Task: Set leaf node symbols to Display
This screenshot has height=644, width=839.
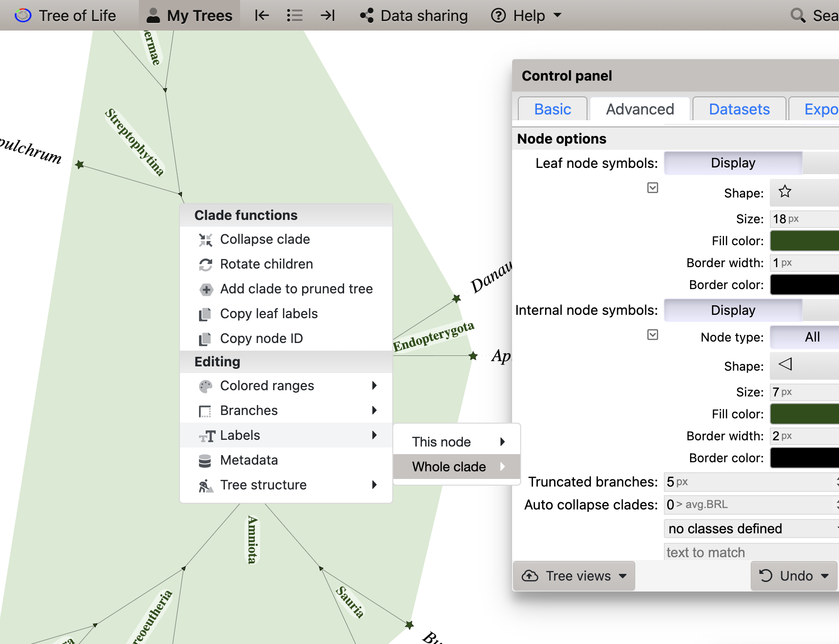Action: pos(733,163)
